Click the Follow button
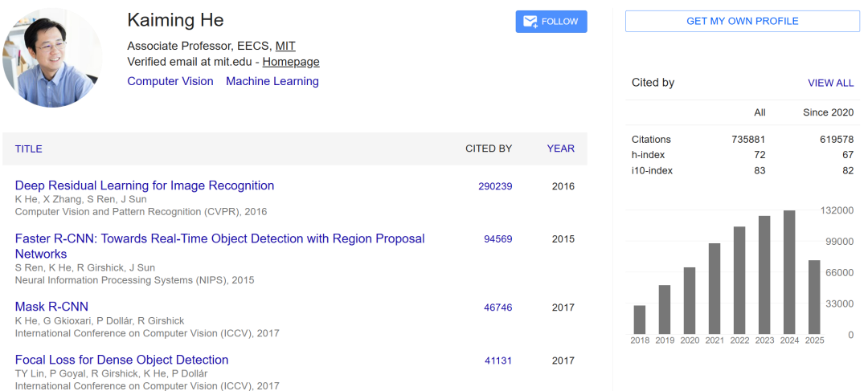Screen dimensions: 868x391 [551, 22]
